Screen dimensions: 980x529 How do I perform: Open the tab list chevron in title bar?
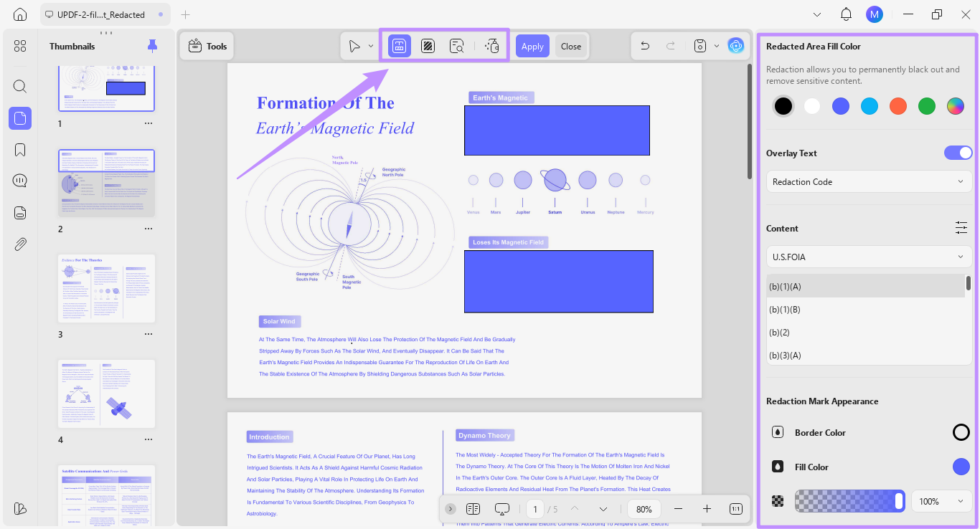coord(817,14)
